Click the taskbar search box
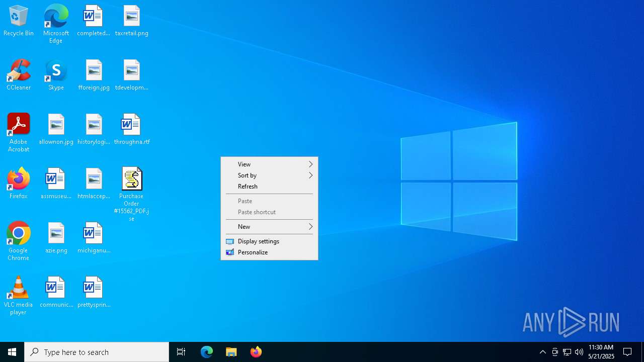644x362 pixels. pos(97,352)
